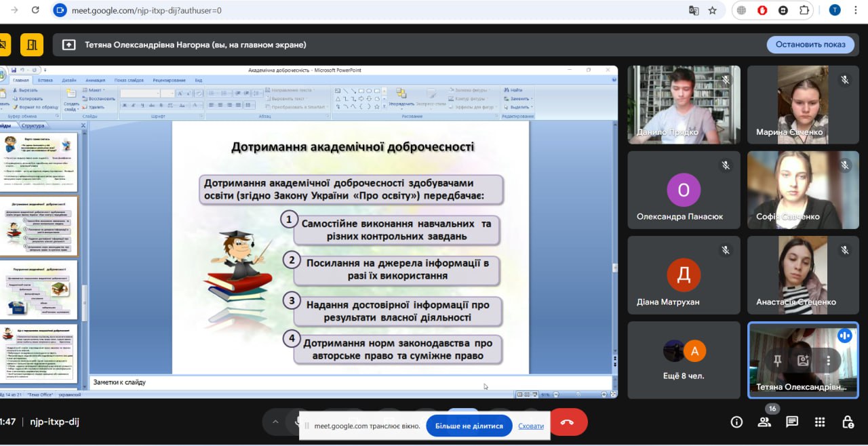Bookmark this page with the star icon
The height and width of the screenshot is (446, 868).
(x=712, y=10)
